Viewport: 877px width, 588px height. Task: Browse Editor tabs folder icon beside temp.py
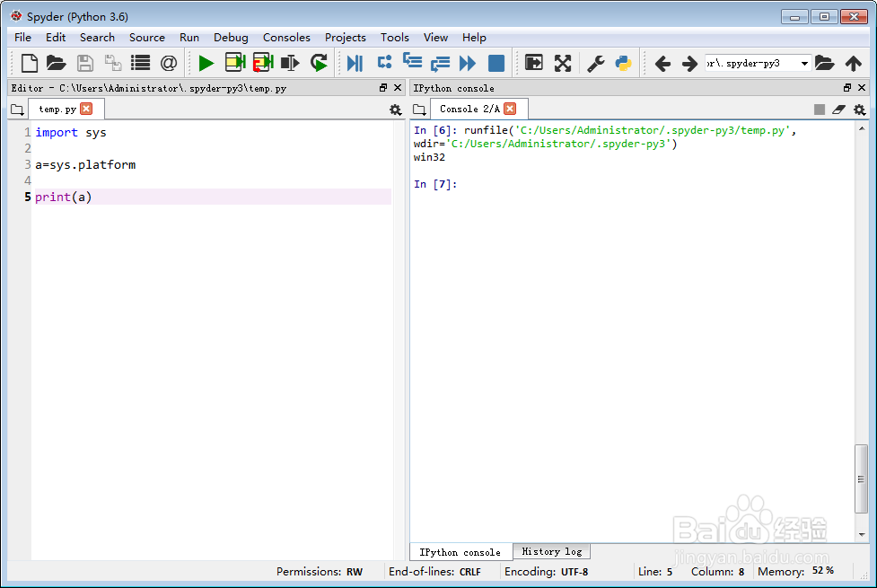coord(17,110)
